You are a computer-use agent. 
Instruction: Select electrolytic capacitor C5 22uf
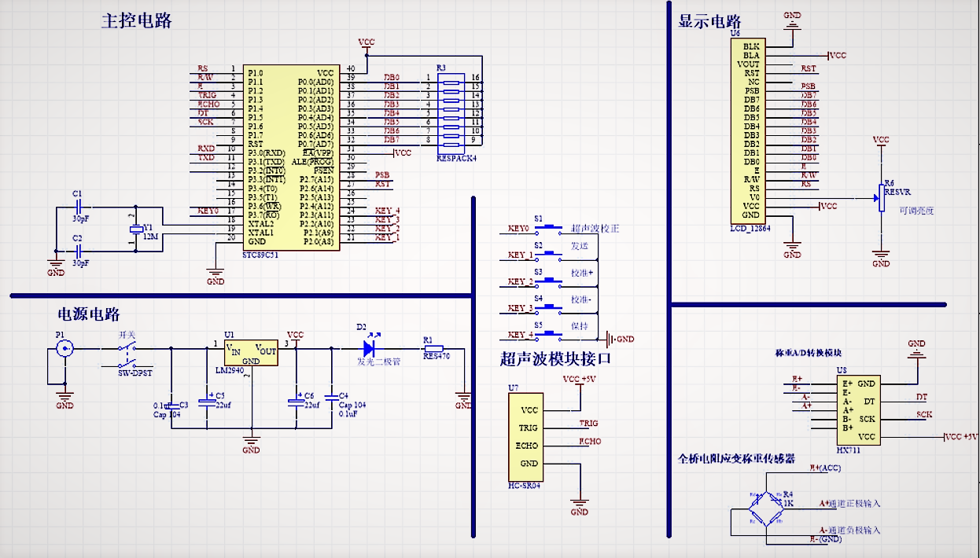(206, 402)
